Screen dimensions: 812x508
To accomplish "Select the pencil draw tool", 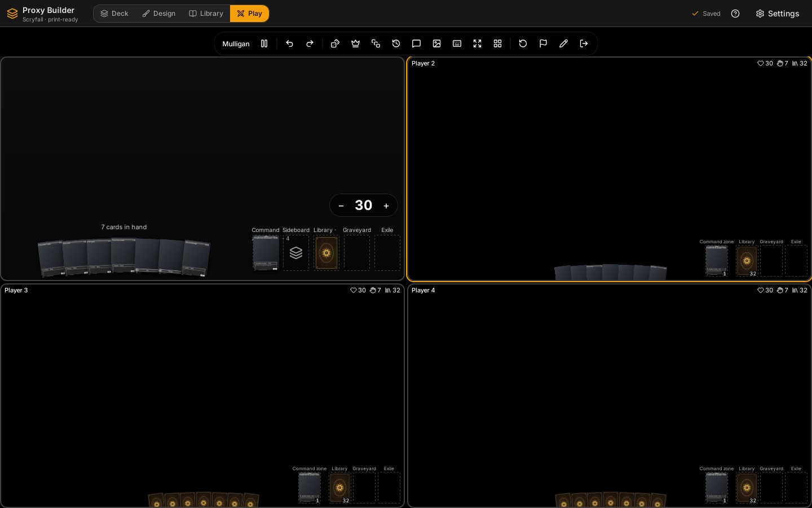I will pyautogui.click(x=564, y=43).
